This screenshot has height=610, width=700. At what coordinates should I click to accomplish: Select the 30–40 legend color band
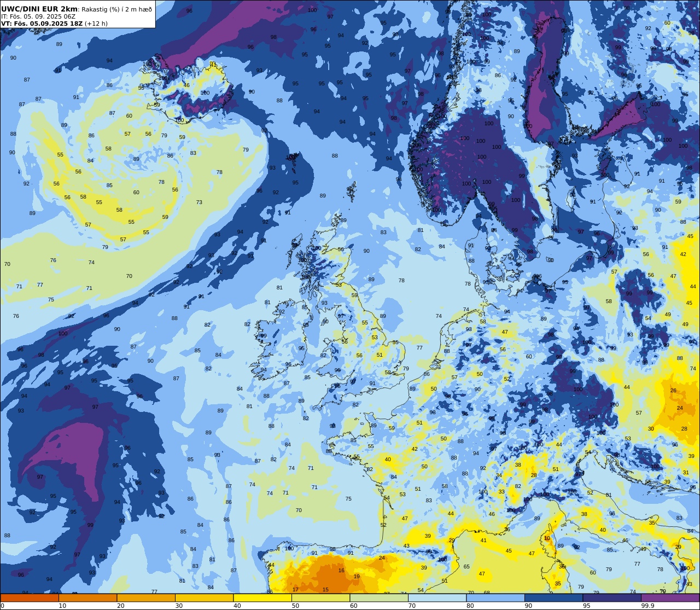pyautogui.click(x=204, y=597)
